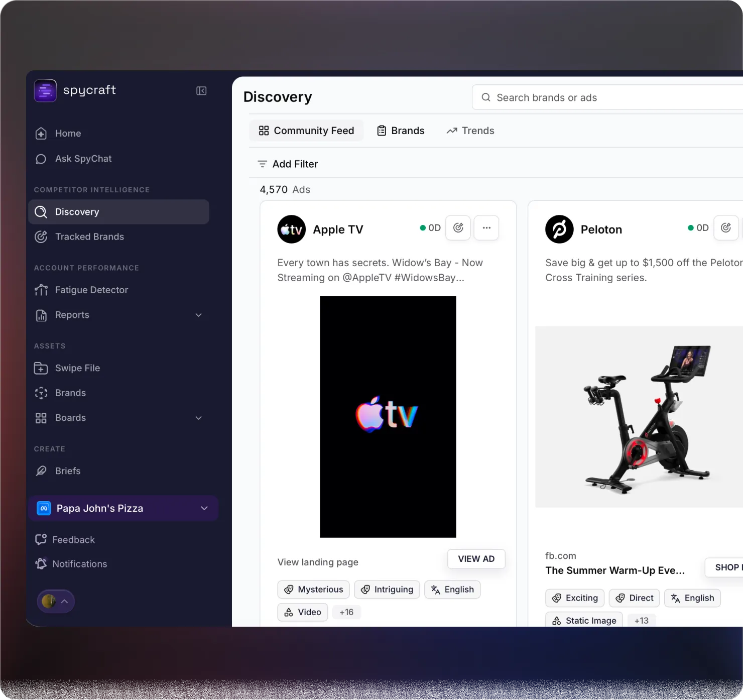Select the English tag on Peloton card

click(693, 598)
